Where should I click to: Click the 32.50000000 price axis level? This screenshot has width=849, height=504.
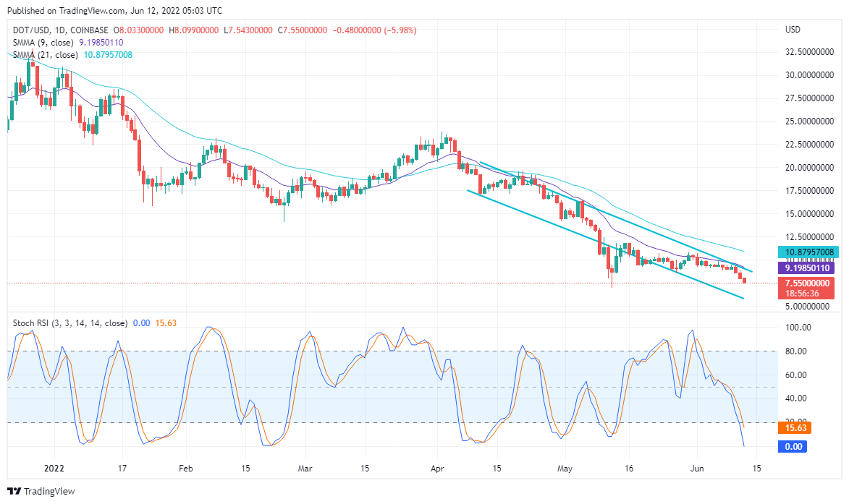point(809,52)
